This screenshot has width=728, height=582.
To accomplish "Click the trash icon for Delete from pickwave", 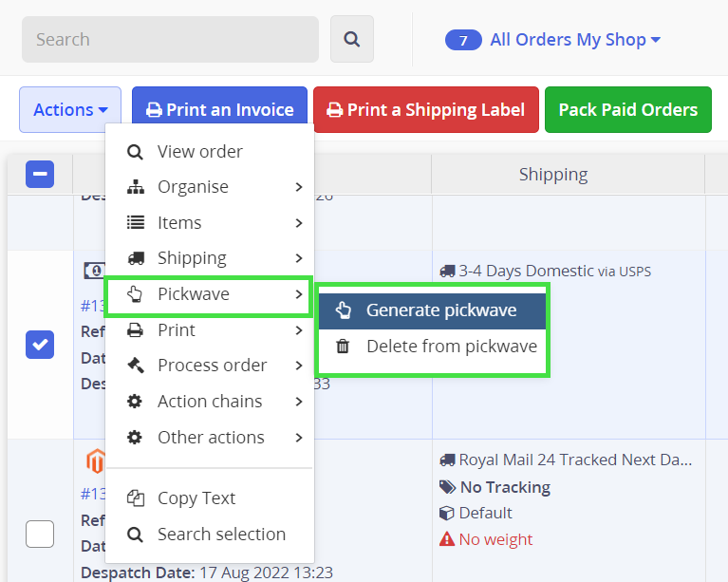I will [343, 347].
